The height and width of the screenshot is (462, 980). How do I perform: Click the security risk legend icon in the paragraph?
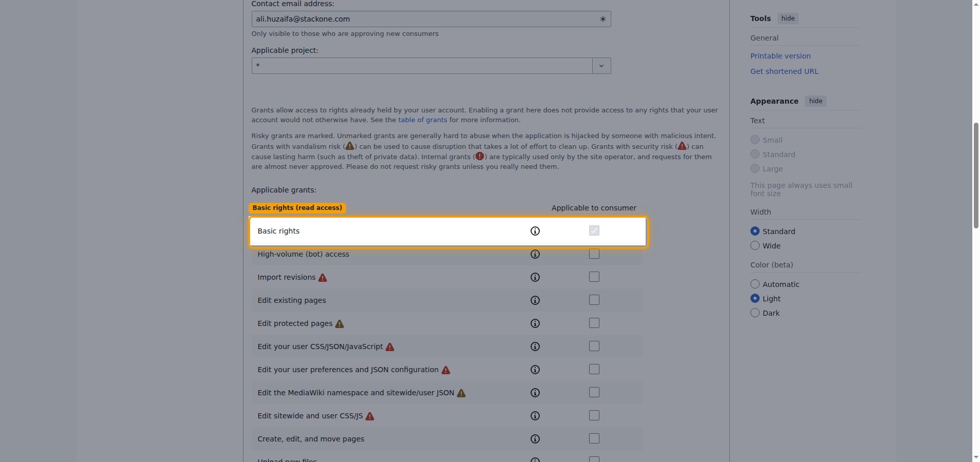[682, 146]
